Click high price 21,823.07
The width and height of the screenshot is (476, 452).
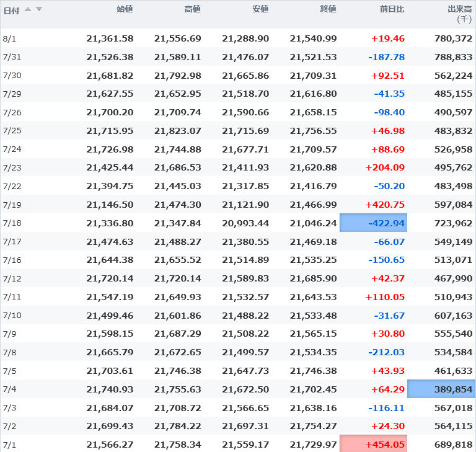(178, 131)
